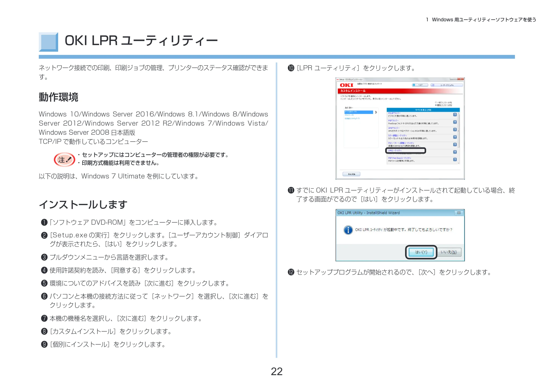Click the すべてを表示 (10) list header
The image size is (554, 392).
tap(423, 110)
